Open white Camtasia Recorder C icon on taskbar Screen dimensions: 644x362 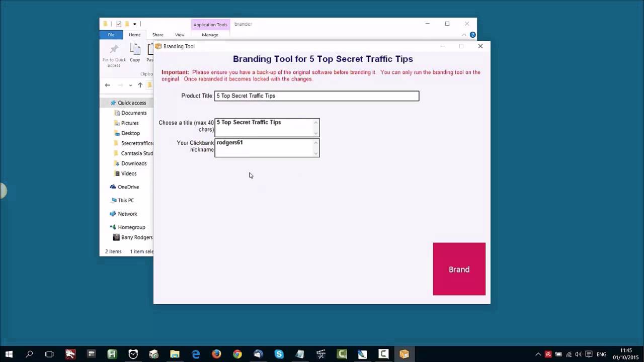coord(383,354)
